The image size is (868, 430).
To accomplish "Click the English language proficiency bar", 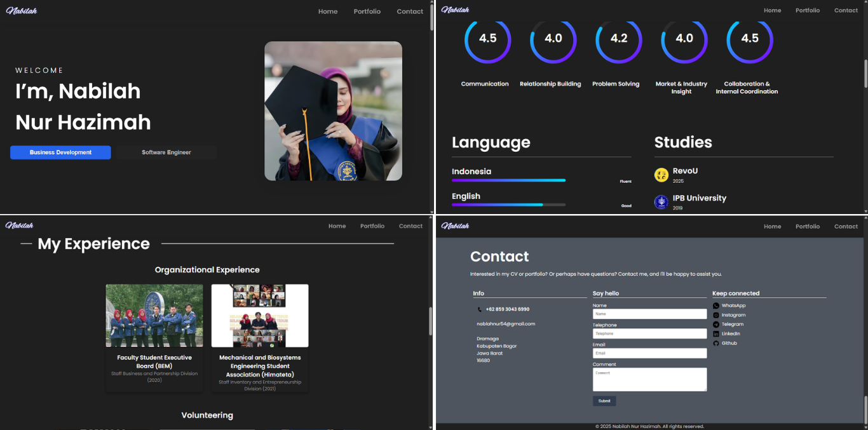I will click(508, 205).
